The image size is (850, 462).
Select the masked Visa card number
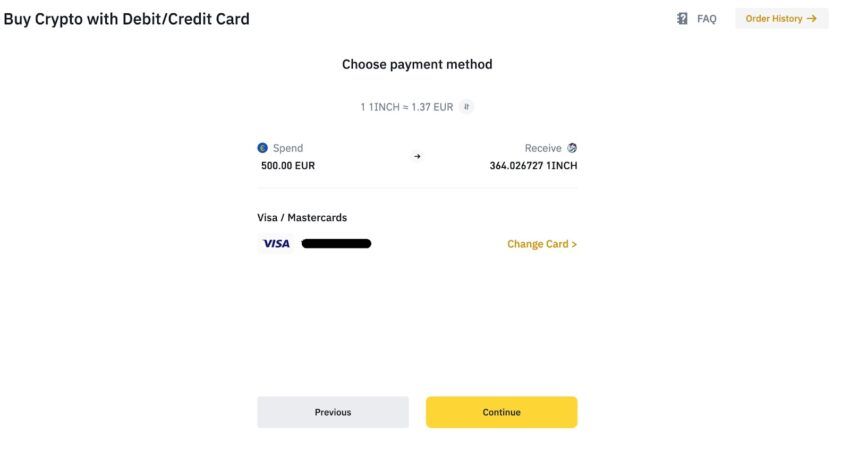click(x=336, y=243)
